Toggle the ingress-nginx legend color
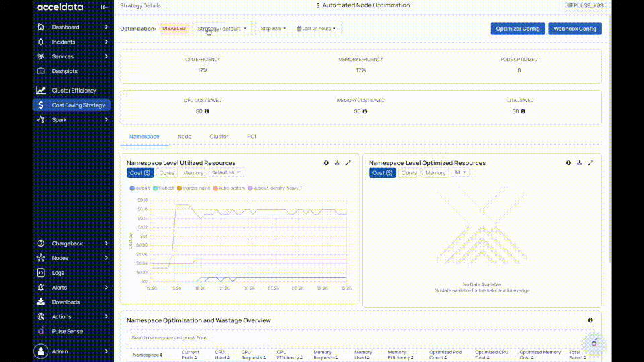The image size is (644, 362). [179, 188]
